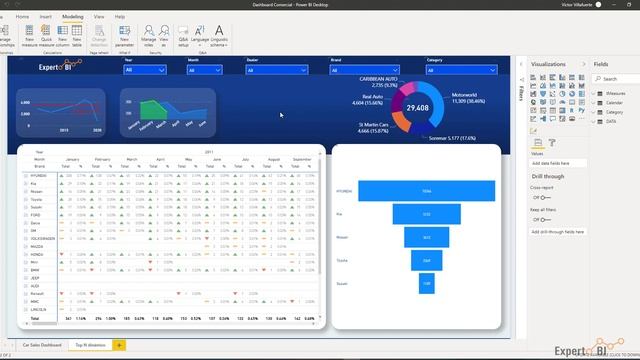Image resolution: width=640 pixels, height=360 pixels.
Task: Select the decomposition tree visual icon
Action: 543,119
